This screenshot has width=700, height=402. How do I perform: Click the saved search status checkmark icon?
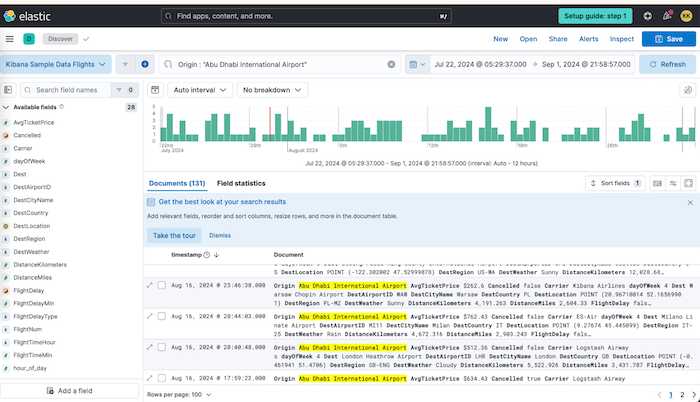(x=86, y=39)
